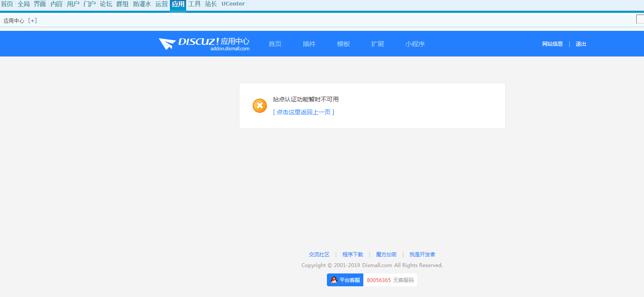The width and height of the screenshot is (644, 297).
Task: Open the 论坛 admin tab
Action: [106, 4]
